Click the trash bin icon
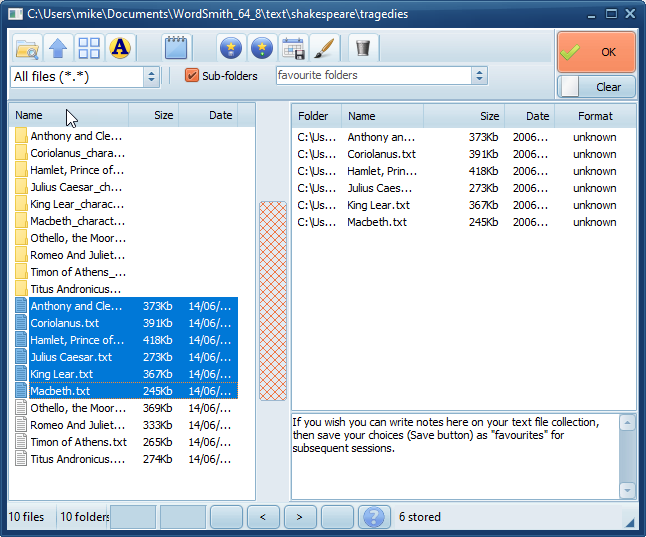 coord(363,48)
